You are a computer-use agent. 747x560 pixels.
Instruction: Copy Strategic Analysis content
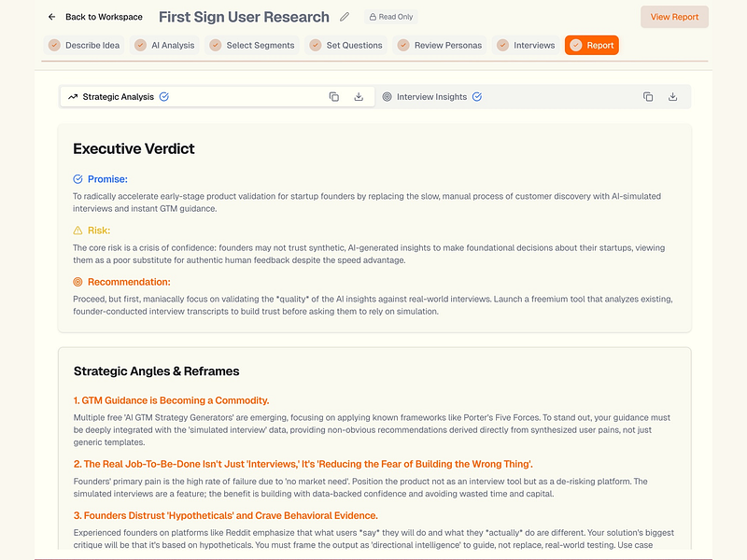(334, 97)
